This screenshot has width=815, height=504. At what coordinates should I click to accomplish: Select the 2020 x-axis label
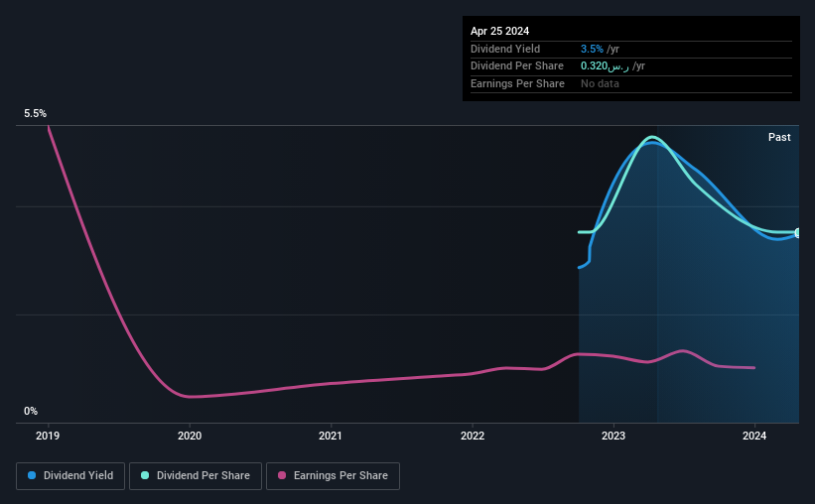190,436
